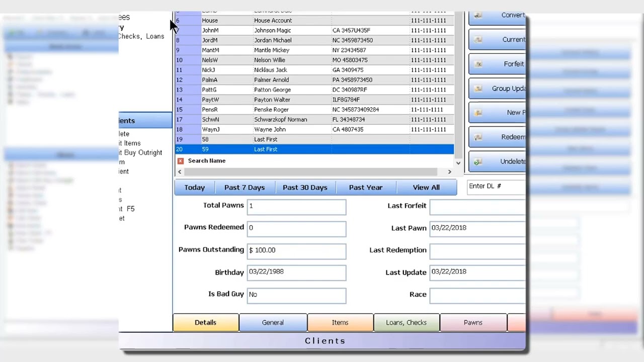Click phone cell 11-111-1111 in Penske row

pos(432,110)
